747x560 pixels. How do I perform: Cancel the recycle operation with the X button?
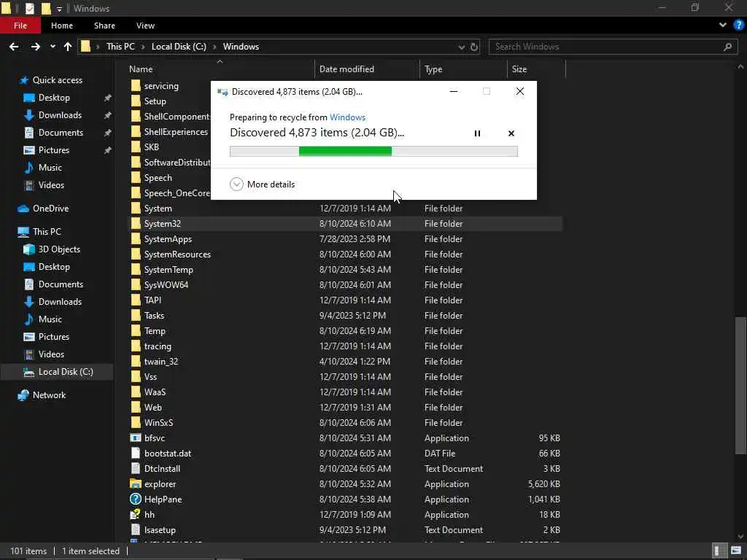[511, 133]
